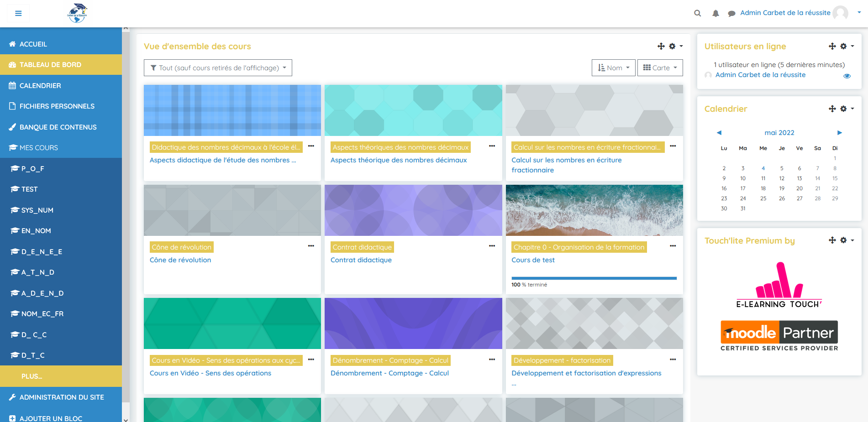Open the SYS_NUM course in sidebar

61,210
